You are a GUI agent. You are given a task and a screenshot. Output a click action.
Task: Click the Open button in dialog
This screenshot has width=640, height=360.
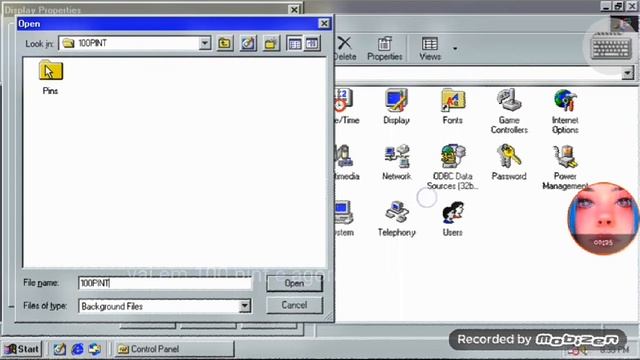click(294, 283)
